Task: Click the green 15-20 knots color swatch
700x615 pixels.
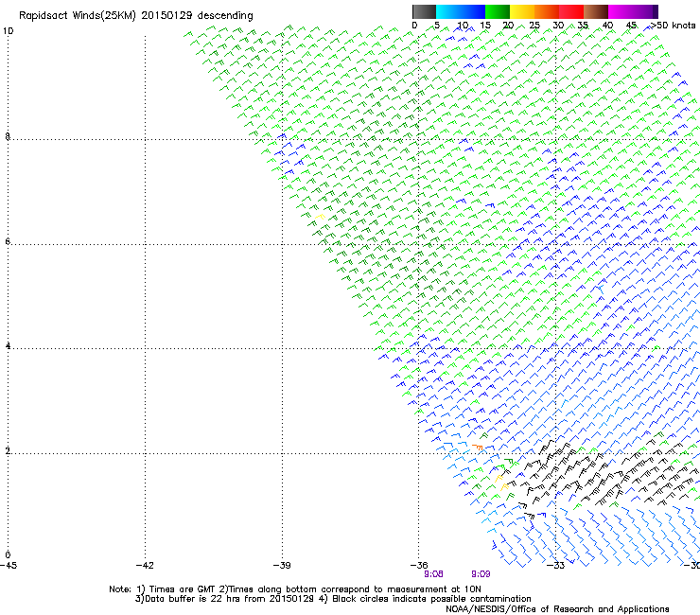Action: (498, 11)
